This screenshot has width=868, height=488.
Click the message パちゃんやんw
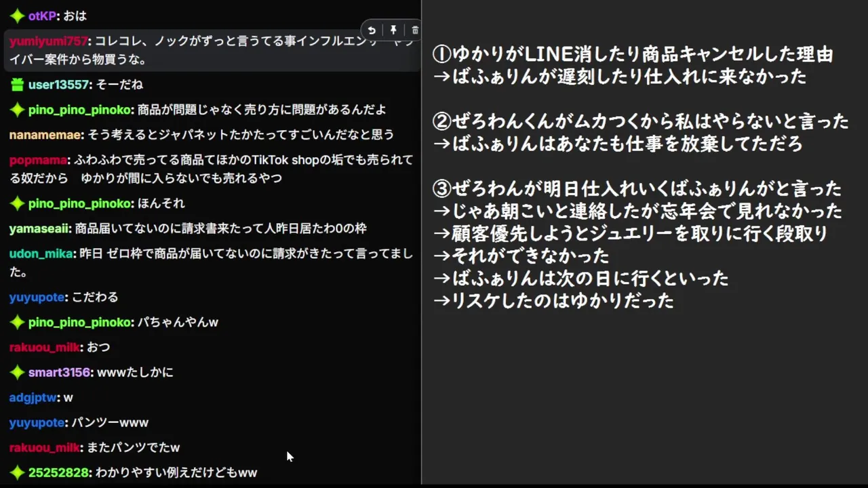point(178,323)
